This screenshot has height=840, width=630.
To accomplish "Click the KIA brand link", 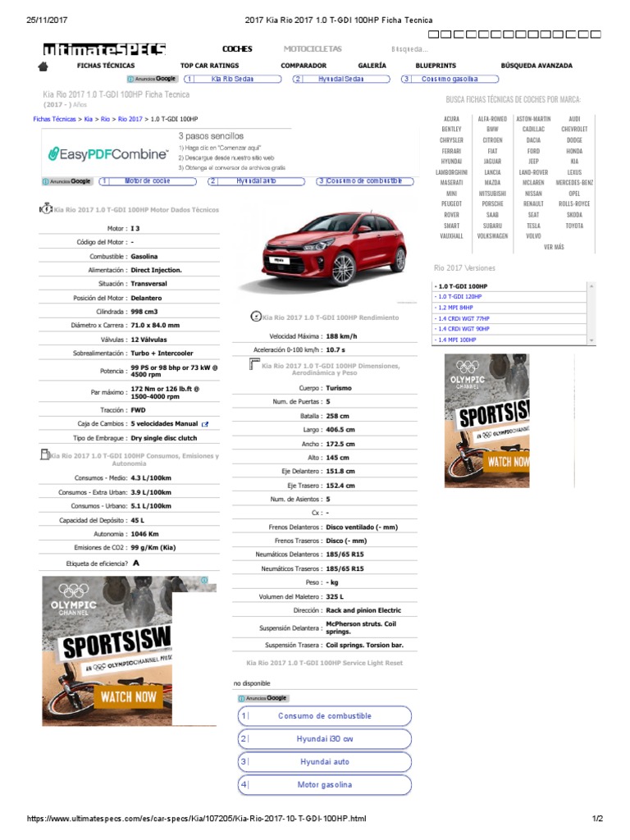I will 574,162.
